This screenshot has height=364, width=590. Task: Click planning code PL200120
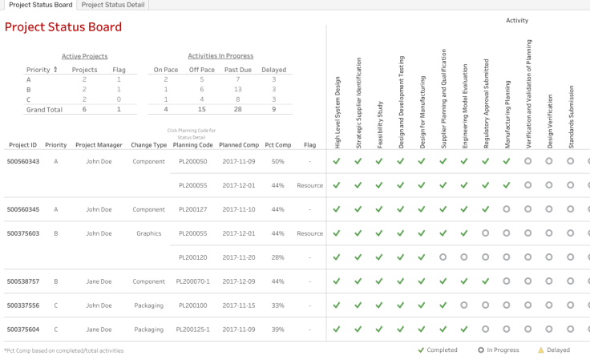click(193, 257)
